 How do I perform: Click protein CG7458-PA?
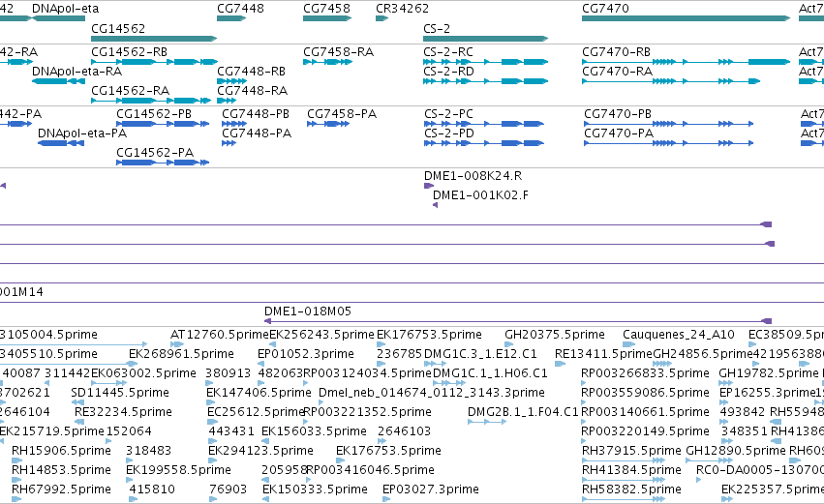[342, 114]
